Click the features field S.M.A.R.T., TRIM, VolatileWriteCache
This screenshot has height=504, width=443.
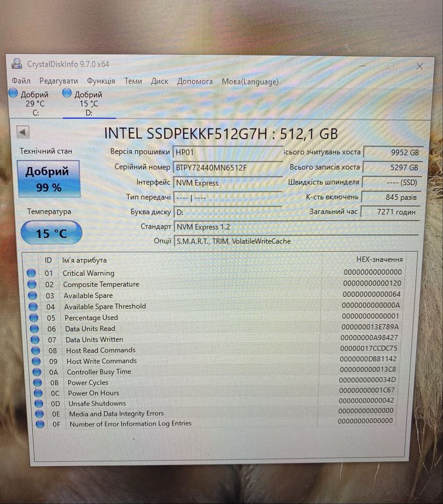(x=296, y=241)
